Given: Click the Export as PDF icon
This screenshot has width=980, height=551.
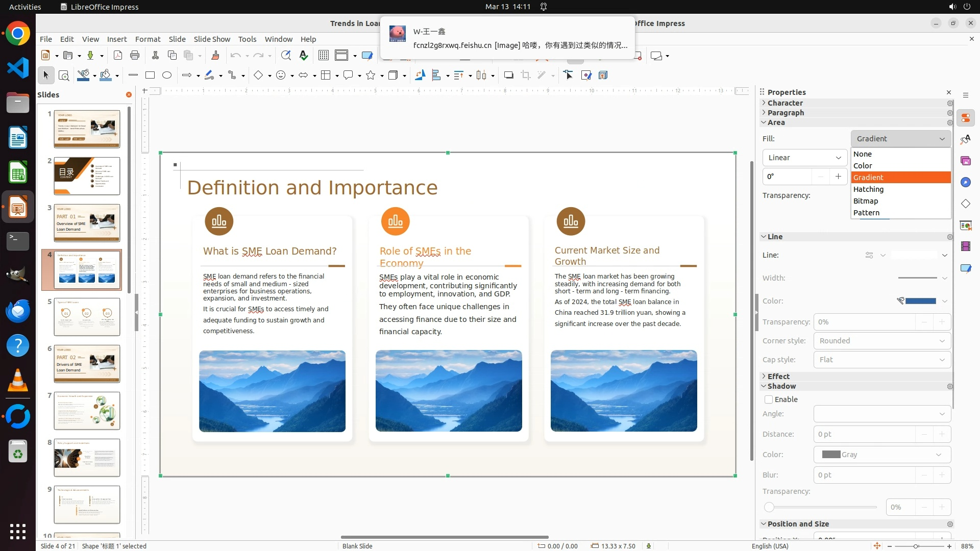Looking at the screenshot, I should click(118, 55).
